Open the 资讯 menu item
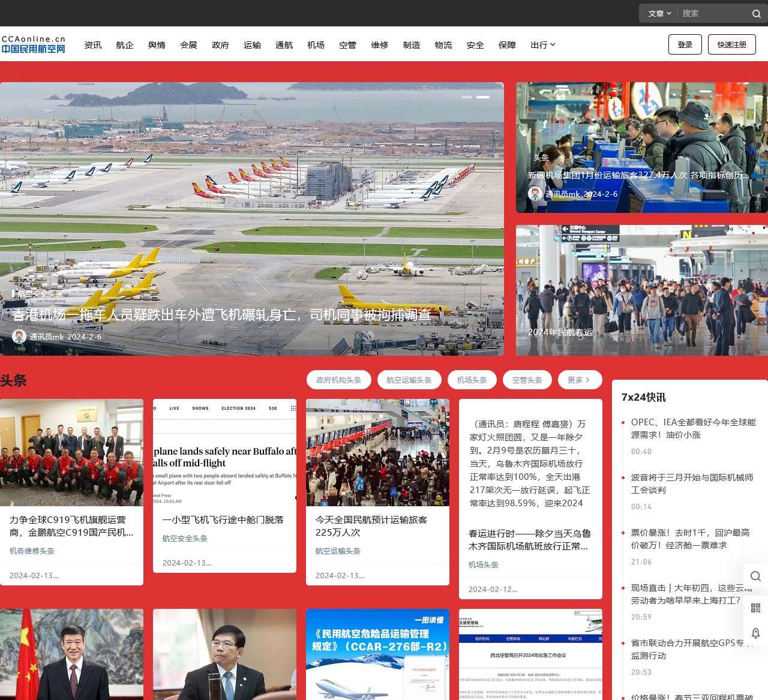Image resolution: width=768 pixels, height=700 pixels. click(93, 45)
